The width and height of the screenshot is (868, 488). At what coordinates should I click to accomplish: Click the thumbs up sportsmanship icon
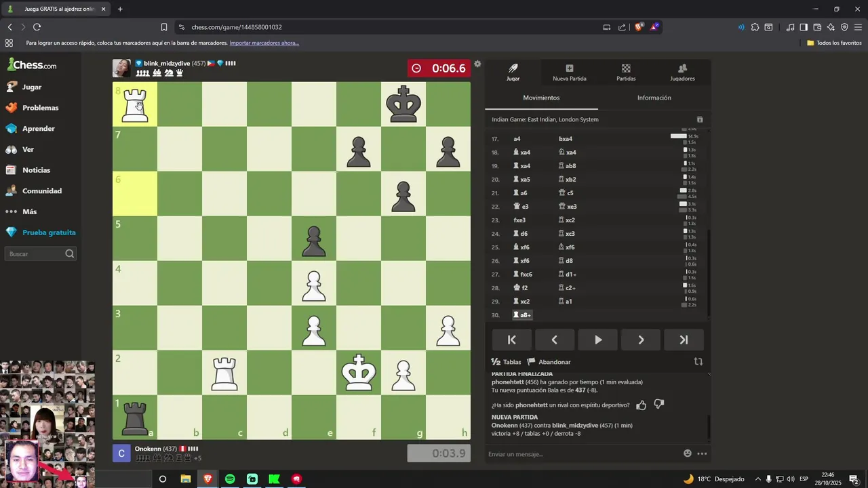pos(641,405)
